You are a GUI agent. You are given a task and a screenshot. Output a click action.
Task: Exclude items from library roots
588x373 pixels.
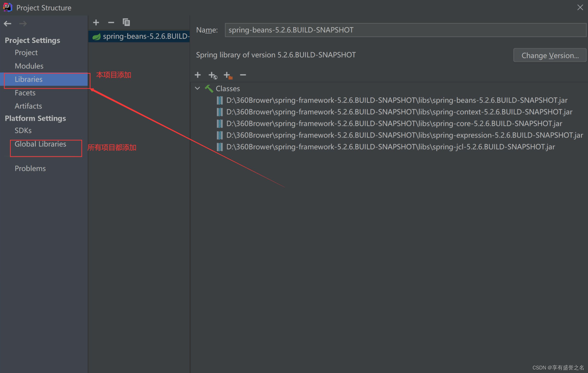(228, 75)
